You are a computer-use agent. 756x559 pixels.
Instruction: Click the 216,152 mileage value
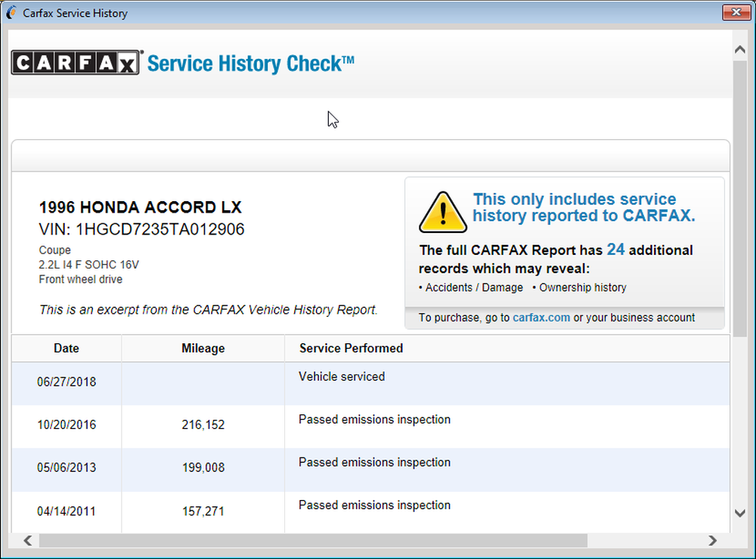[x=203, y=425]
